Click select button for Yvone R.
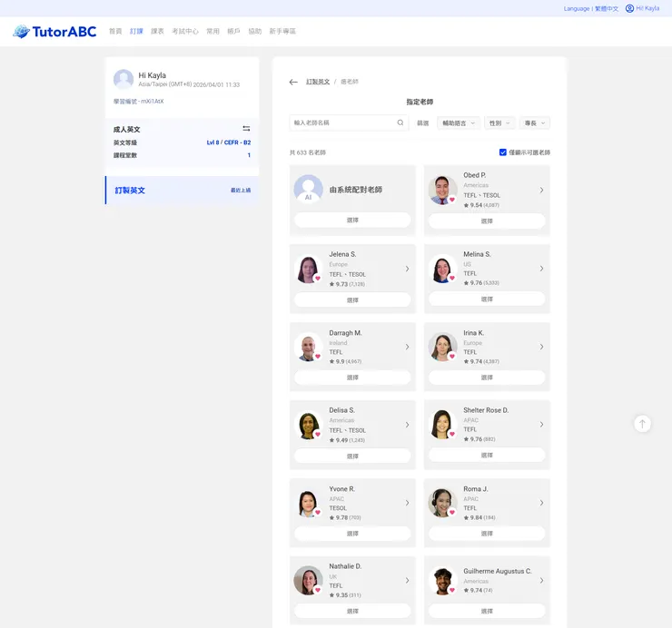This screenshot has height=628, width=672. point(352,534)
